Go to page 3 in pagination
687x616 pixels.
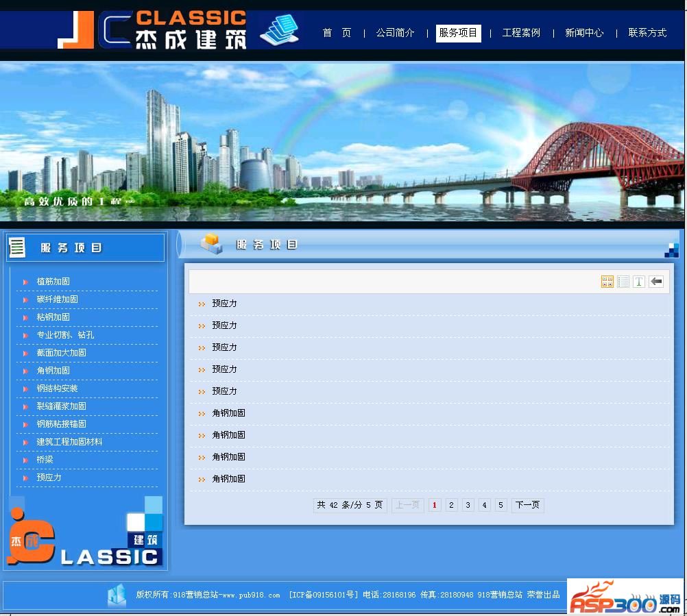pyautogui.click(x=468, y=505)
